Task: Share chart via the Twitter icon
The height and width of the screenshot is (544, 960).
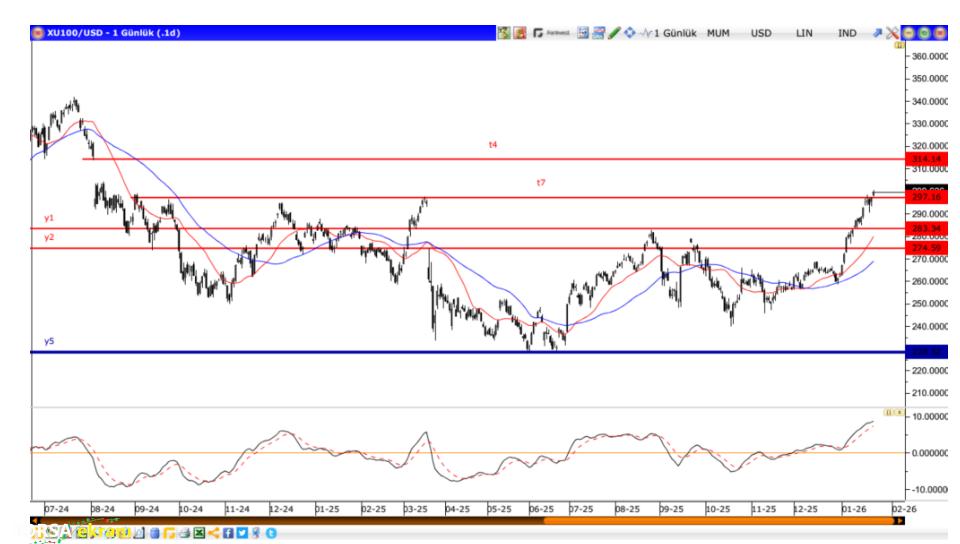Action: click(x=240, y=534)
